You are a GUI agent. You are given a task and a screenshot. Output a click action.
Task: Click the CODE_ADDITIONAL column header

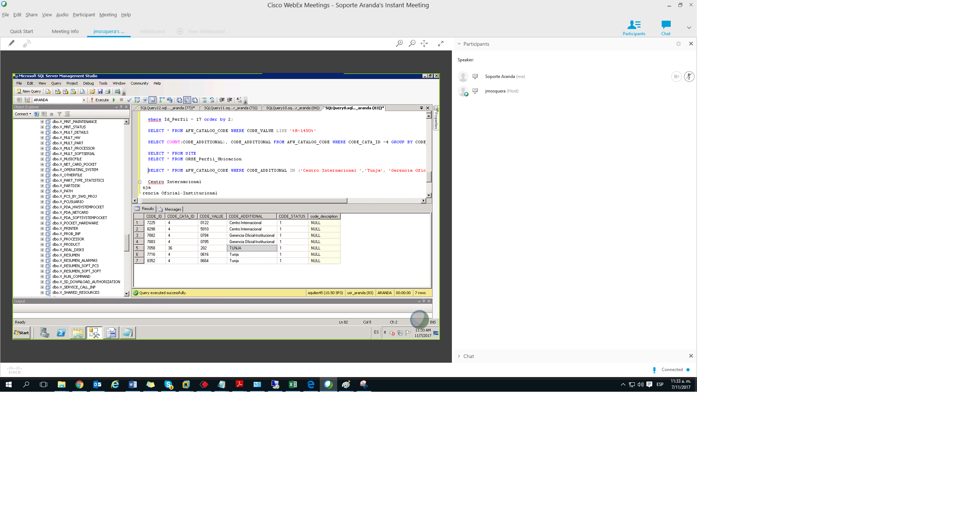point(252,216)
